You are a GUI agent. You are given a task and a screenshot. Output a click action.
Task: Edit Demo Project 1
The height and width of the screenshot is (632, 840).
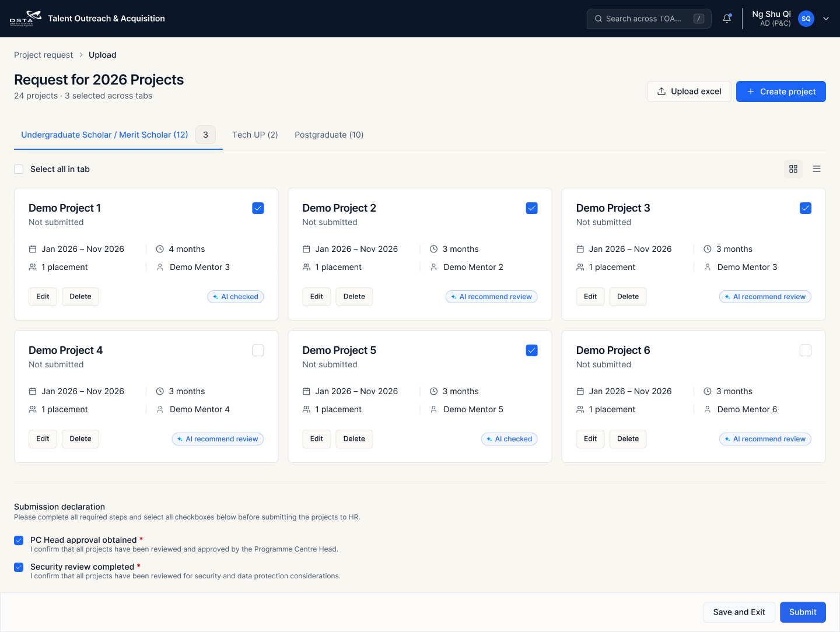click(43, 297)
